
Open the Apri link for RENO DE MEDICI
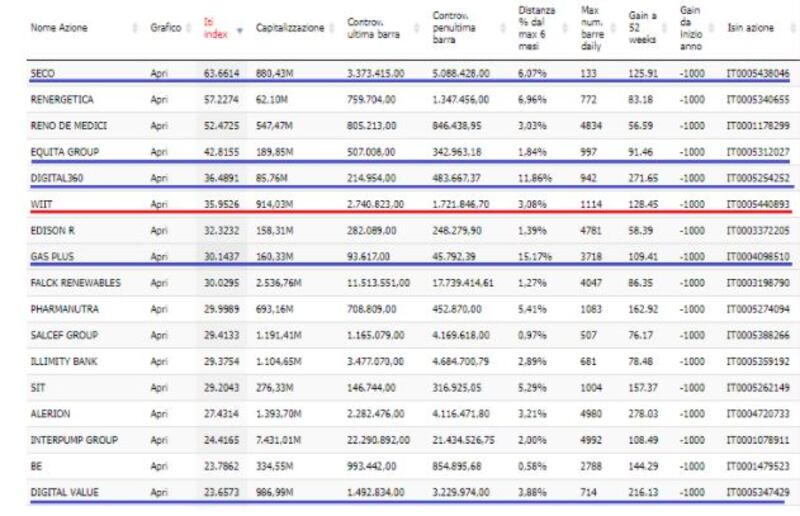[x=159, y=126]
